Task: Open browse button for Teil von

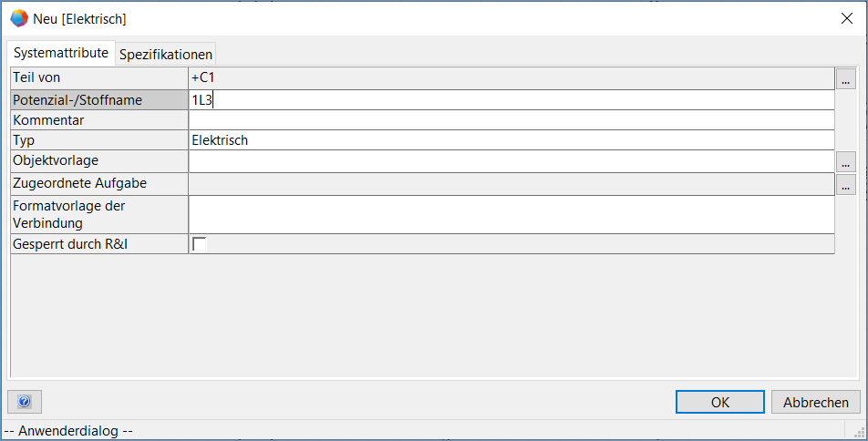Action: [x=846, y=79]
